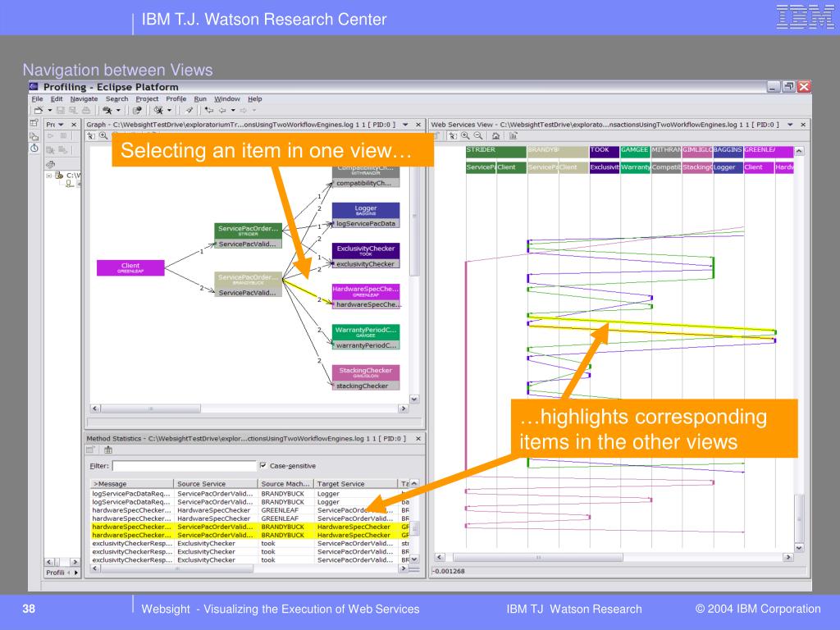Click select pointer tool in Graph toolbar
This screenshot has width=840, height=630.
tap(92, 136)
